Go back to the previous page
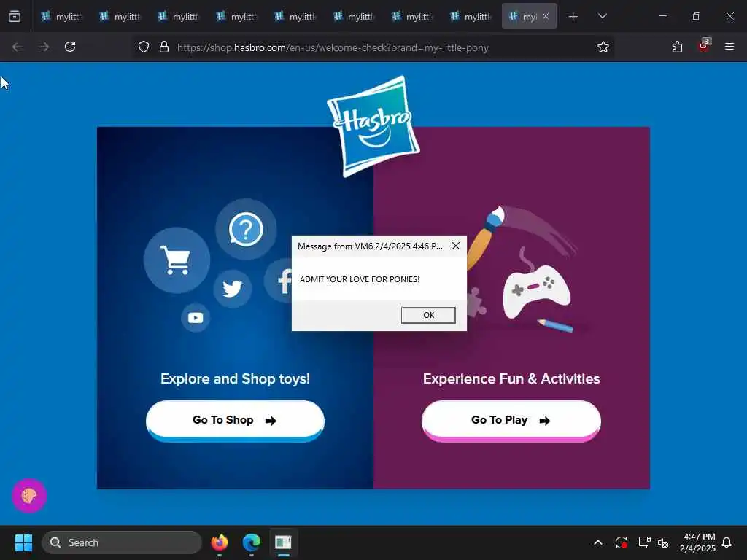Image resolution: width=747 pixels, height=560 pixels. pyautogui.click(x=18, y=47)
